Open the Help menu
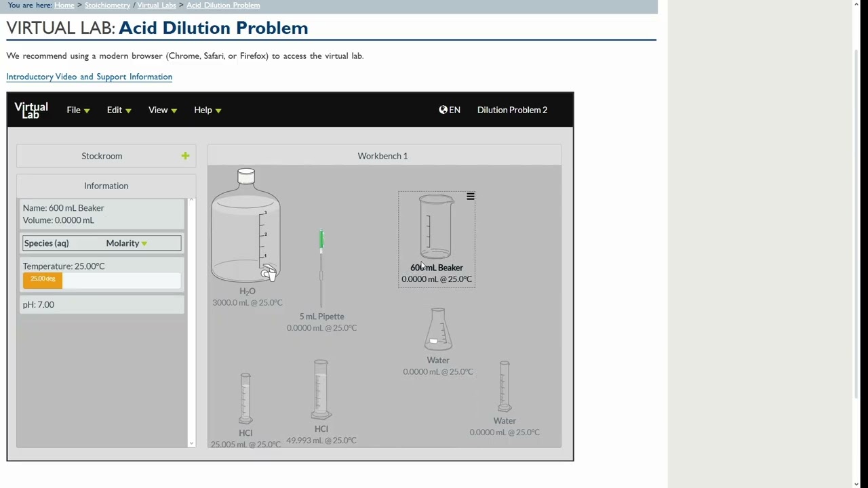This screenshot has width=868, height=488. pyautogui.click(x=208, y=110)
